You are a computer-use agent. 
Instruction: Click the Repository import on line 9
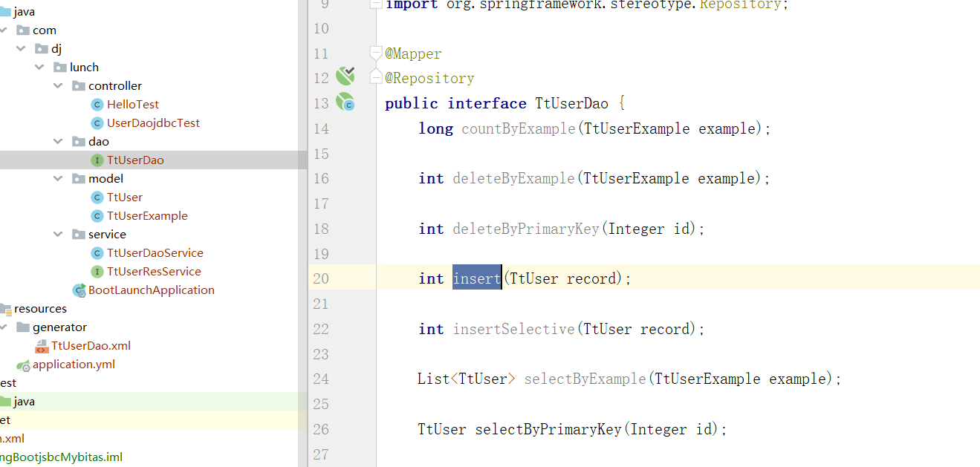(x=741, y=5)
